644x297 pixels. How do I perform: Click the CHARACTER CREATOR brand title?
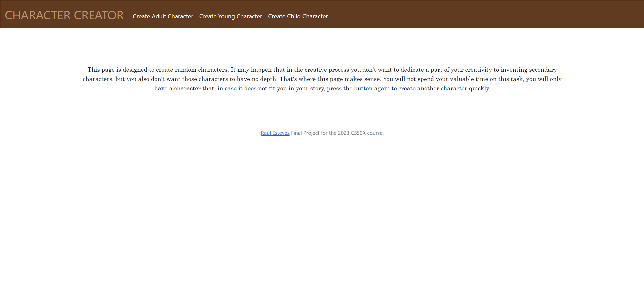click(x=64, y=15)
